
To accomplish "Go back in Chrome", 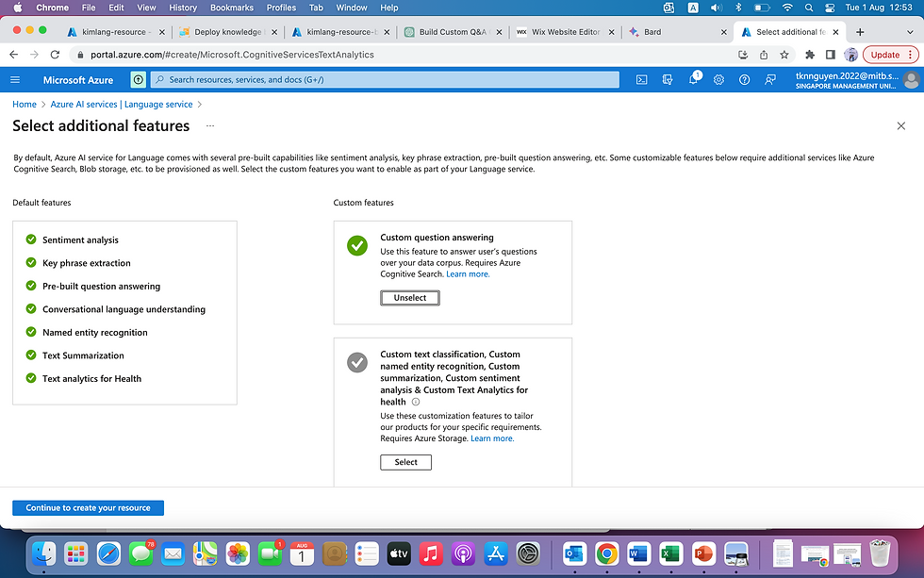I will coord(13,55).
